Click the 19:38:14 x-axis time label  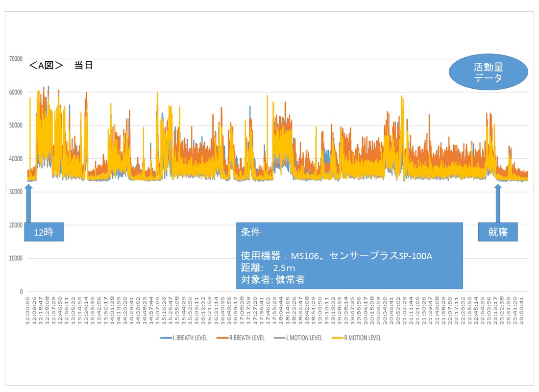click(345, 311)
